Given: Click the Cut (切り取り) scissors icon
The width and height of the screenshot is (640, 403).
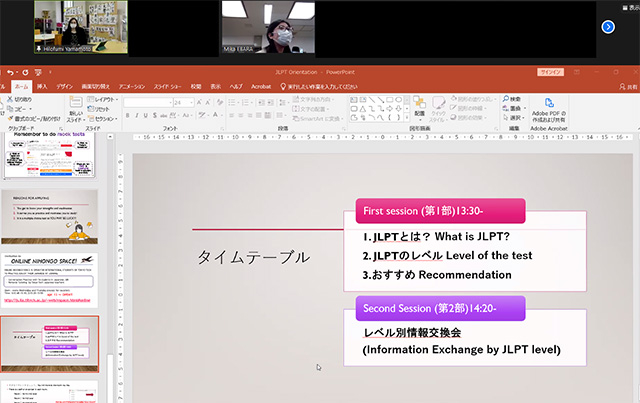Looking at the screenshot, I should (10, 99).
